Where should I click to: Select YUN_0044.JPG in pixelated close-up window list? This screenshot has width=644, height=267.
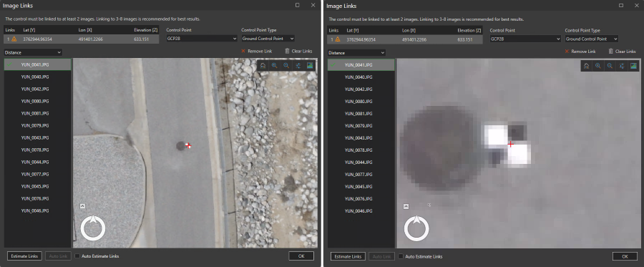(x=361, y=162)
